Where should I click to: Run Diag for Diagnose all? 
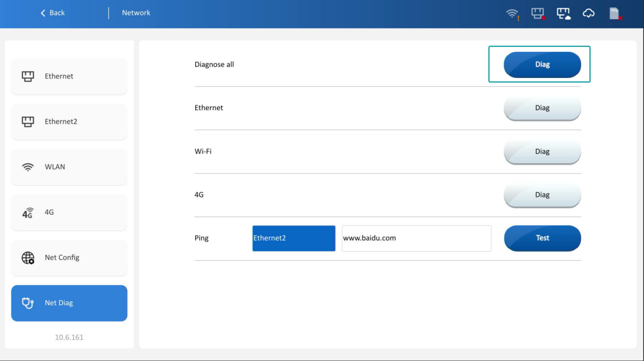click(x=542, y=64)
